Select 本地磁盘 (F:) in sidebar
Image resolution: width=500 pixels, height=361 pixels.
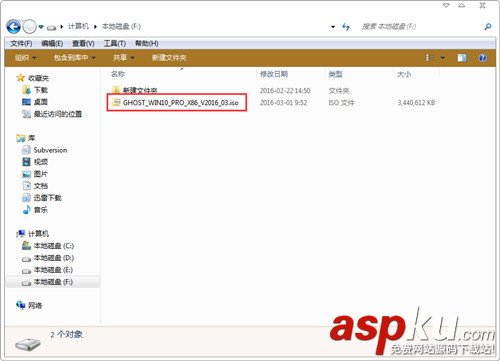pos(53,282)
